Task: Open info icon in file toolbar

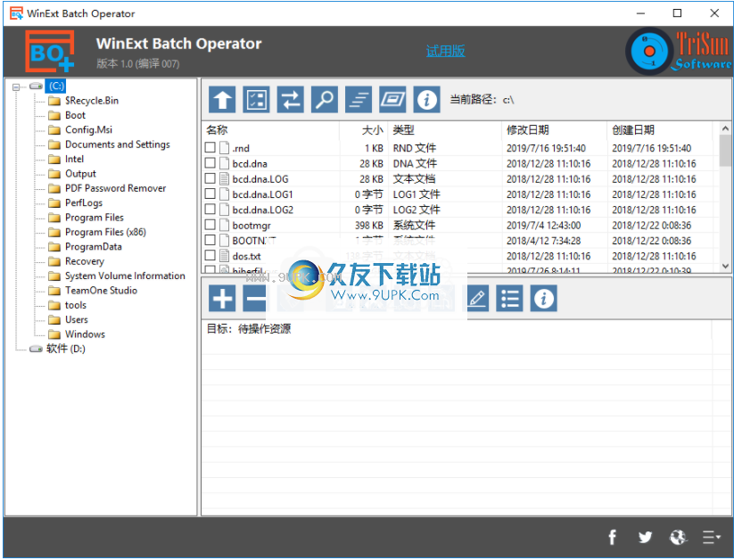Action: pyautogui.click(x=427, y=99)
